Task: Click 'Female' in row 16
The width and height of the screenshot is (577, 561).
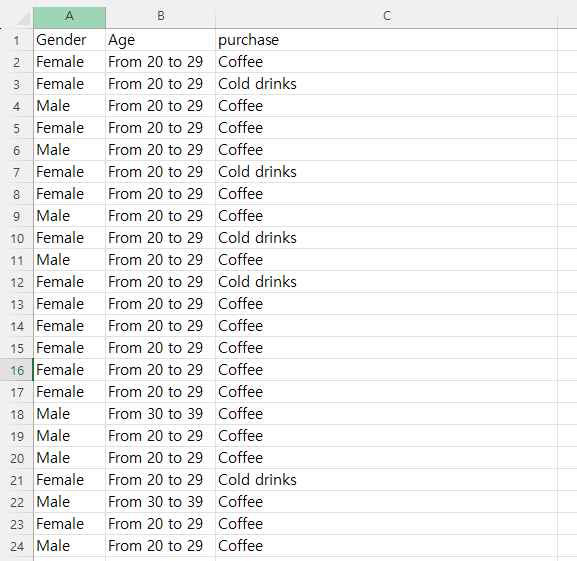Action: pyautogui.click(x=60, y=370)
